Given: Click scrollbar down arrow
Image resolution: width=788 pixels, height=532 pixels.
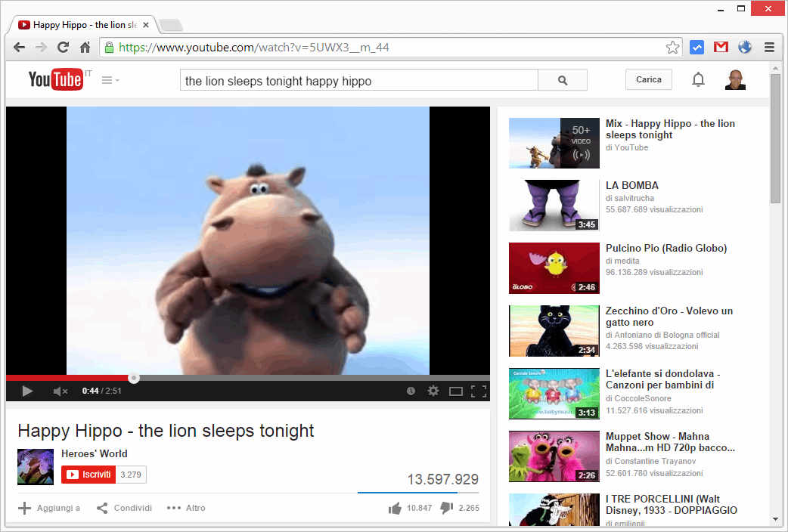Looking at the screenshot, I should (775, 519).
